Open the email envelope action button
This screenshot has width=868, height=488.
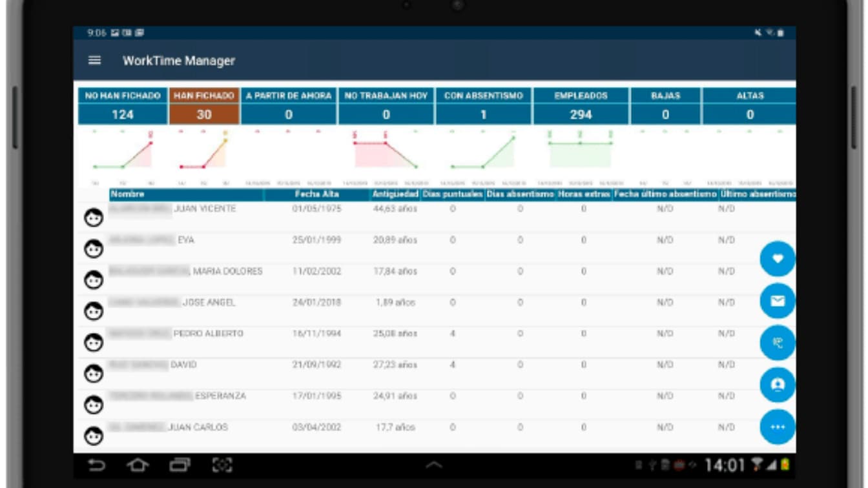tap(778, 300)
